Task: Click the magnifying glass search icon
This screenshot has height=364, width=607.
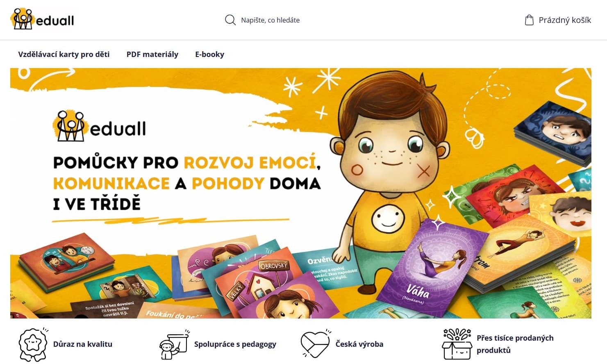Action: tap(230, 20)
